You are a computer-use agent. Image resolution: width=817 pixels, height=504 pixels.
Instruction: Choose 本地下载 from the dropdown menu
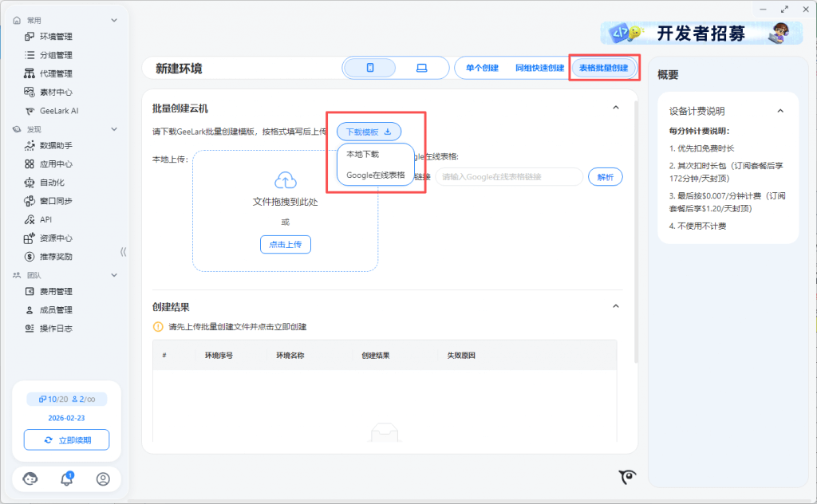363,155
